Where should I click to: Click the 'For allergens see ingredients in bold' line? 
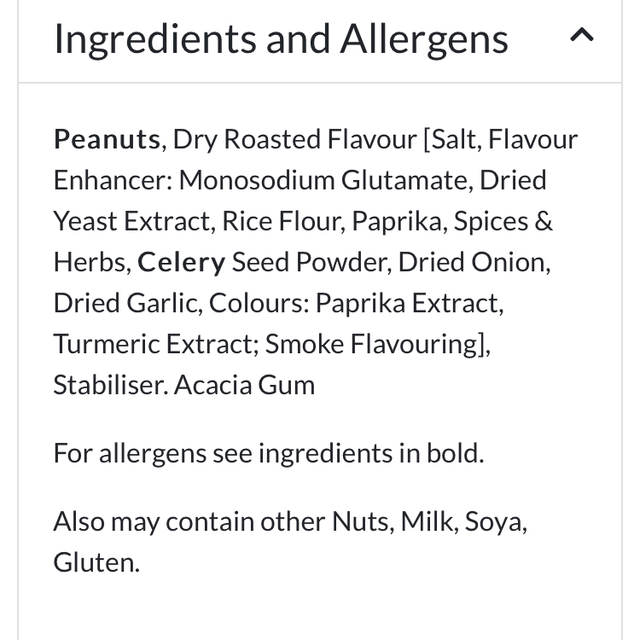(268, 453)
